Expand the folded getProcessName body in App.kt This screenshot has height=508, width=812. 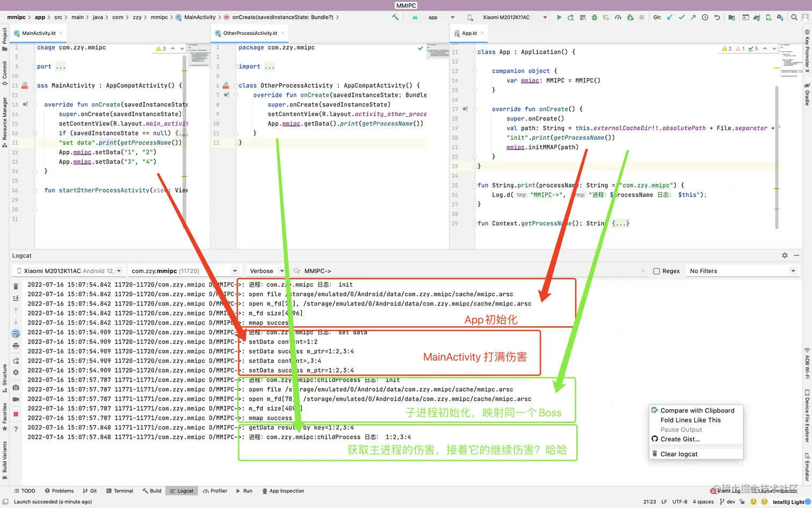coord(620,224)
